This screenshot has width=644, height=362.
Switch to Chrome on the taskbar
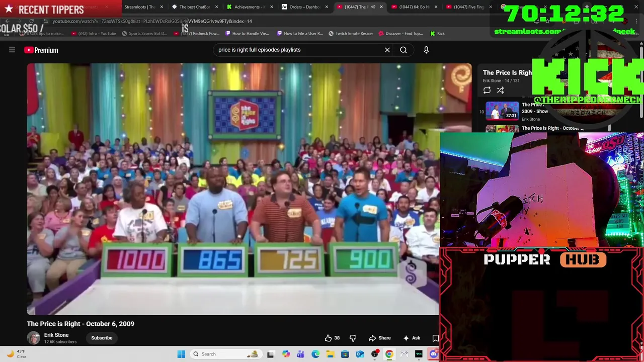pos(389,354)
